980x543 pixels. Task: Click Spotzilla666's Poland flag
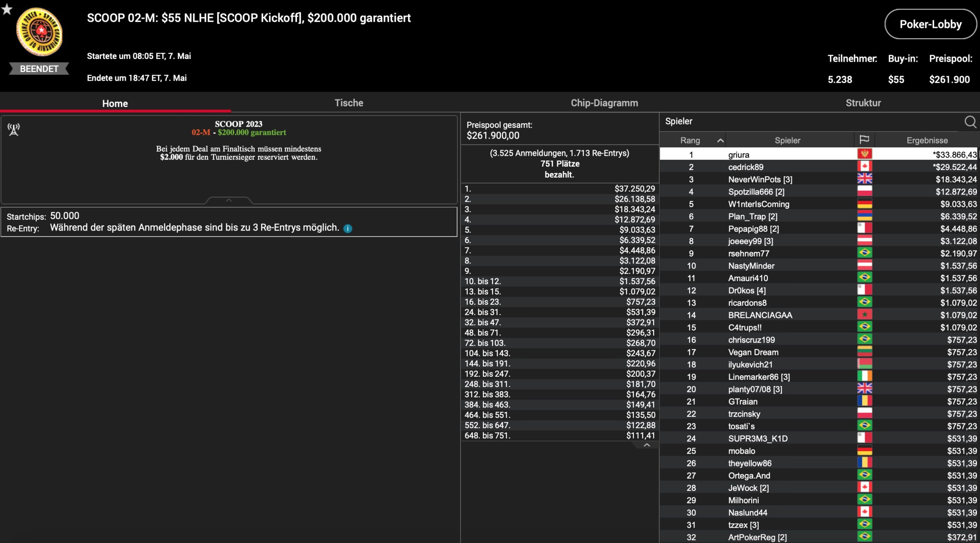[865, 191]
